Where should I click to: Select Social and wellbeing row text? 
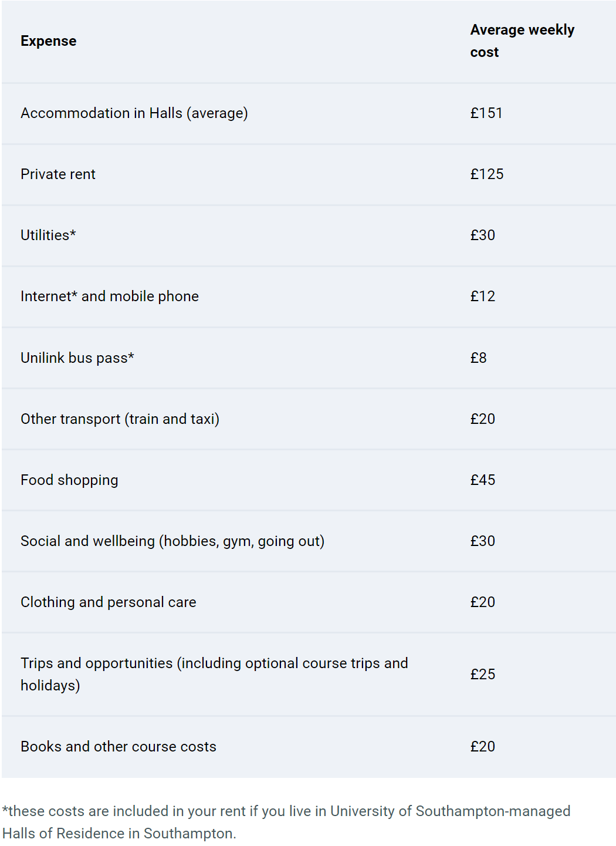172,541
